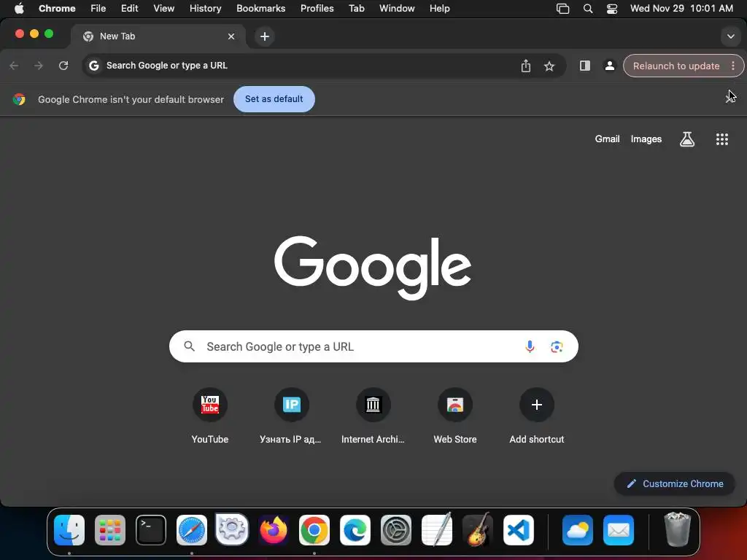Open Search Labs flask icon
This screenshot has height=560, width=747.
pyautogui.click(x=687, y=139)
